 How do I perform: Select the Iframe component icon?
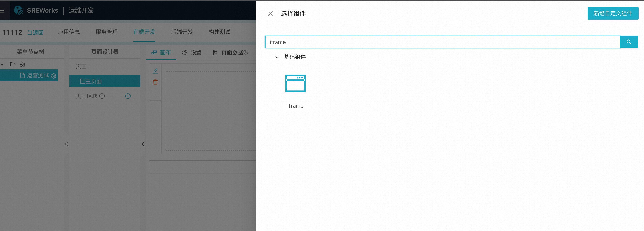click(x=295, y=84)
